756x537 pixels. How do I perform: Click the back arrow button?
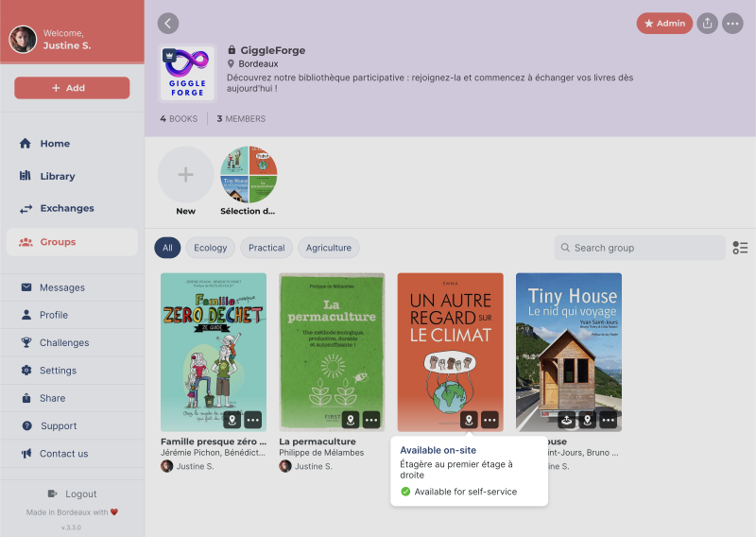click(x=168, y=24)
